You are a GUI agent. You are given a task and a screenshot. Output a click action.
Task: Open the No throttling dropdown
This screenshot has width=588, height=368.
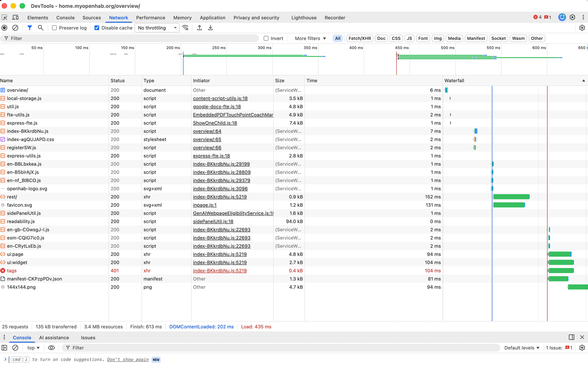pyautogui.click(x=157, y=28)
